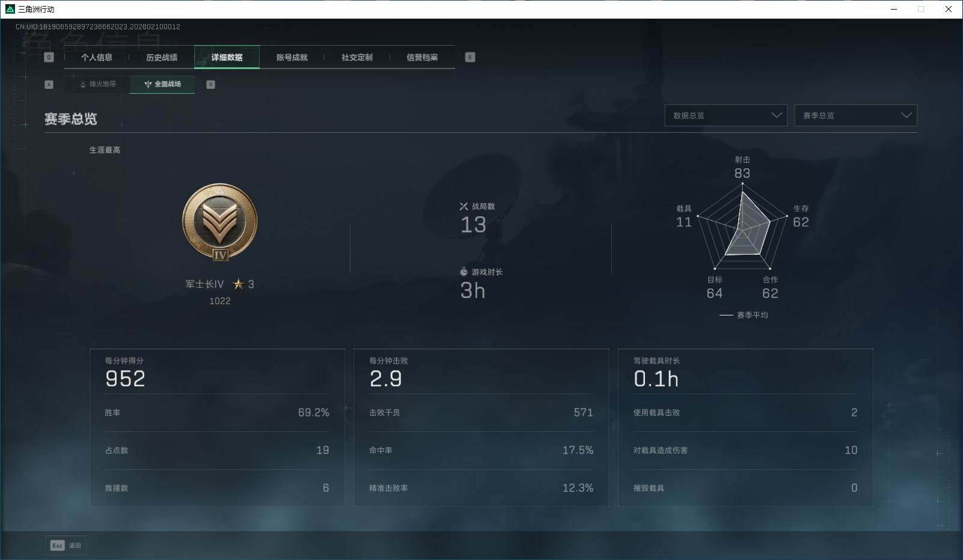Click the 射击 83 radar label
The width and height of the screenshot is (963, 560).
pyautogui.click(x=742, y=168)
